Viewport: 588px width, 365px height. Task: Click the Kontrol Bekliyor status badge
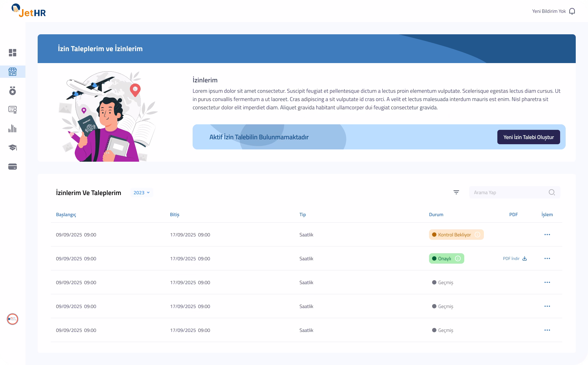[456, 235]
